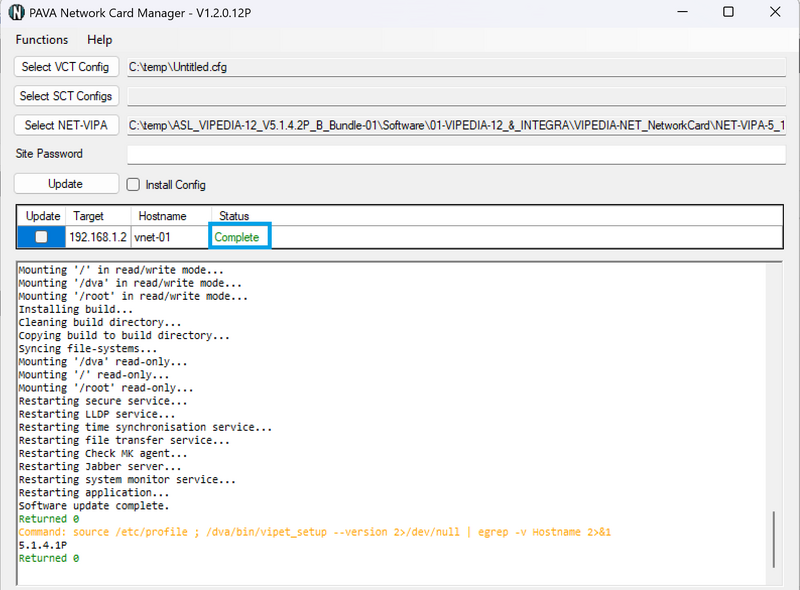
Task: Click the NET-VIPA file path field
Action: point(456,125)
